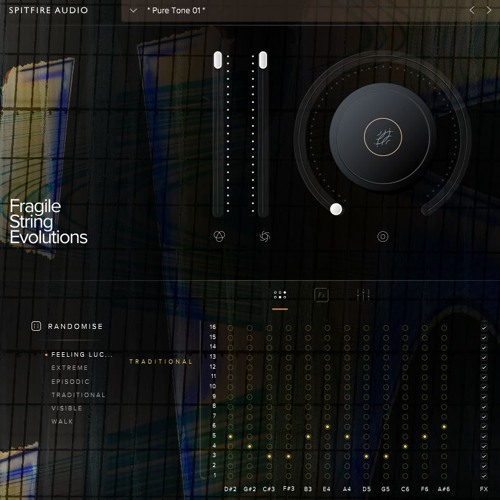Click the F#3 note label below the grid
This screenshot has height=500, width=500.
pyautogui.click(x=289, y=489)
